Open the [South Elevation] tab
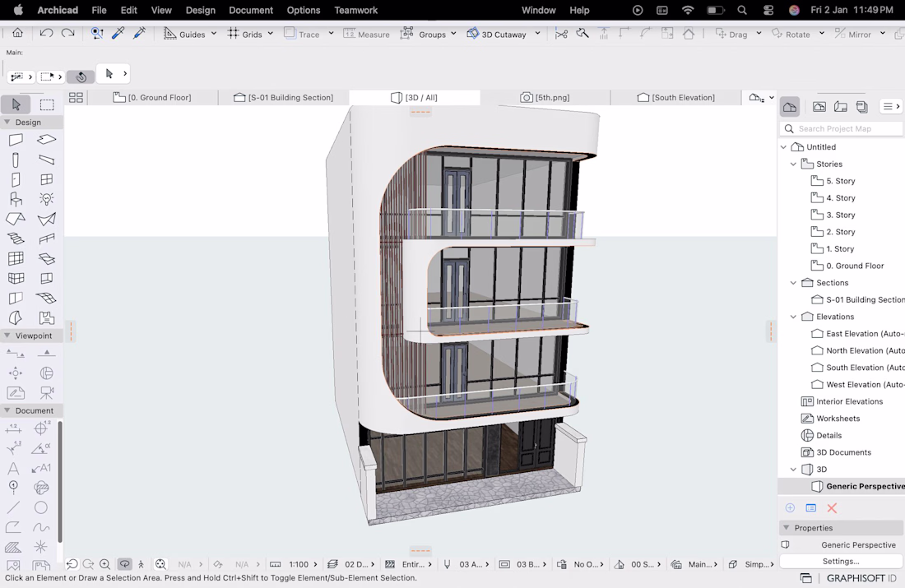 [x=675, y=98]
